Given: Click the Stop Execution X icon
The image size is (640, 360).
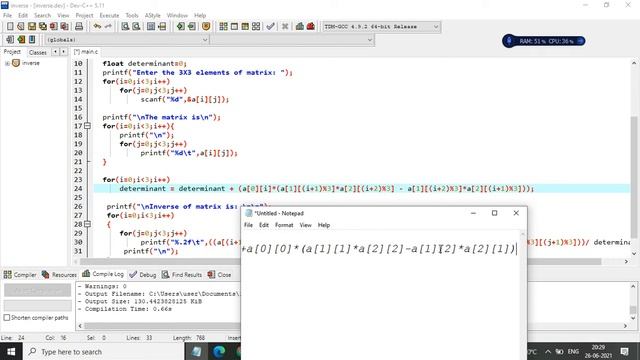Looking at the screenshot, I should [285, 27].
